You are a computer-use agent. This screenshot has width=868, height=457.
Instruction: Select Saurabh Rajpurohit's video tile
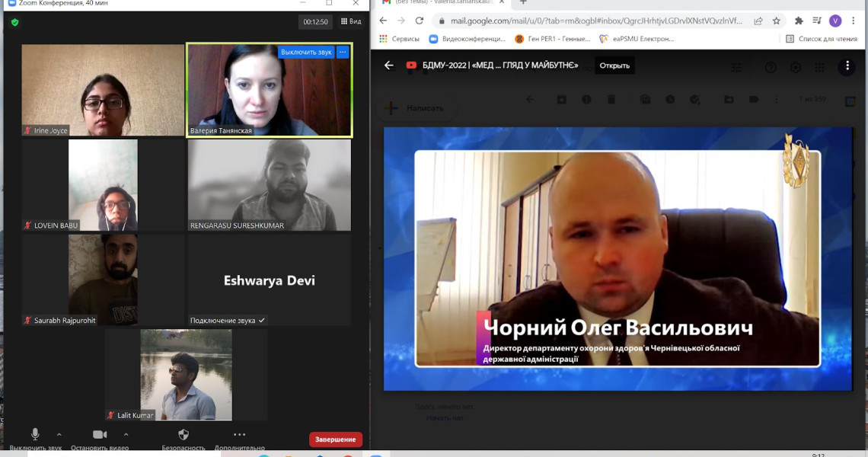click(x=103, y=280)
